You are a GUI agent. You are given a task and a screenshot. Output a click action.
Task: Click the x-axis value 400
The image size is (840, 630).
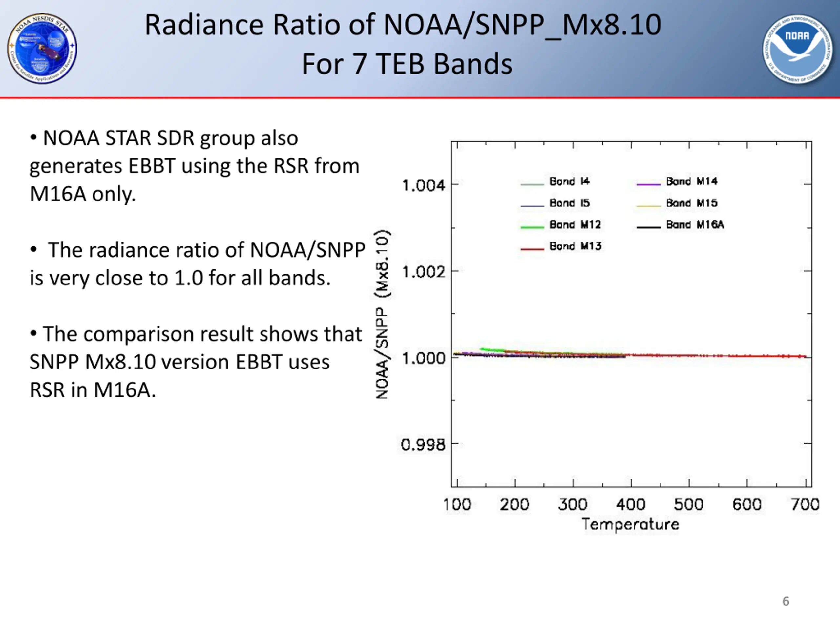pos(631,505)
